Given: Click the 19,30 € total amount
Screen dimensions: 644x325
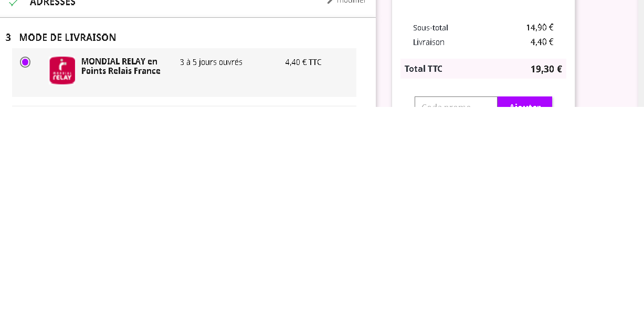Looking at the screenshot, I should 546,69.
